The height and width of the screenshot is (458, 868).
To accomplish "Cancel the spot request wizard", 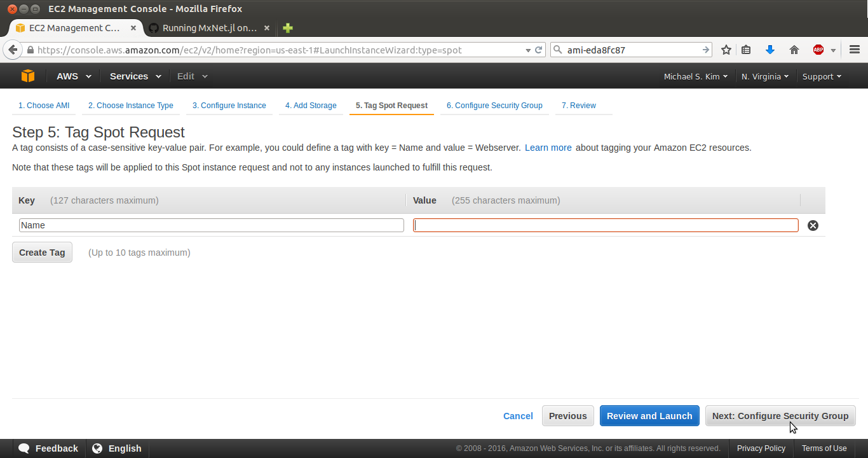I will pos(518,416).
